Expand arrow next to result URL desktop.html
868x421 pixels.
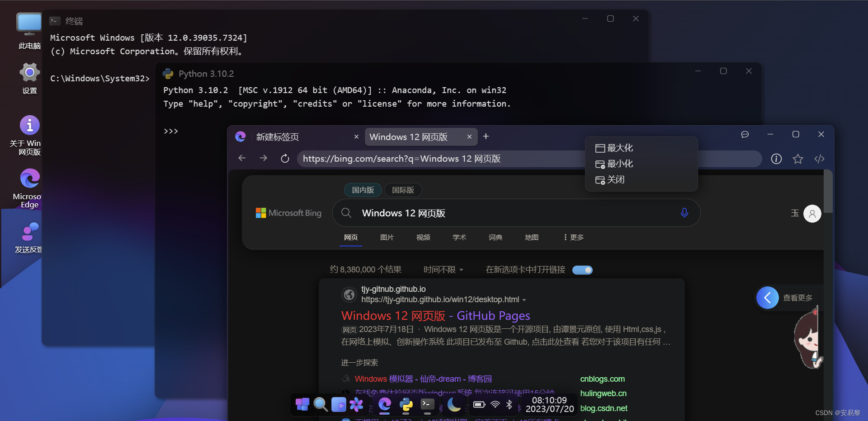click(x=524, y=300)
